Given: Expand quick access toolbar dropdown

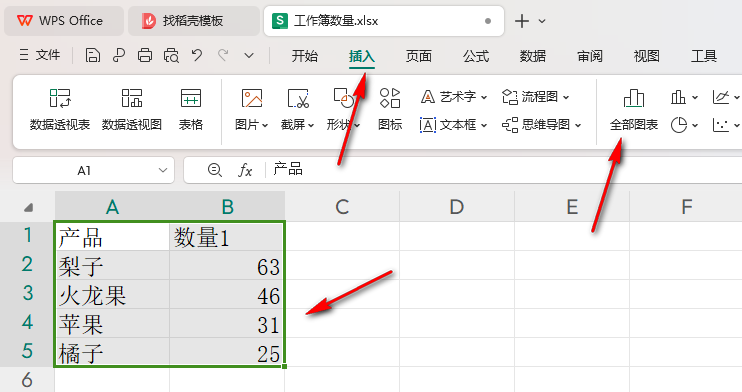Looking at the screenshot, I should tap(249, 56).
